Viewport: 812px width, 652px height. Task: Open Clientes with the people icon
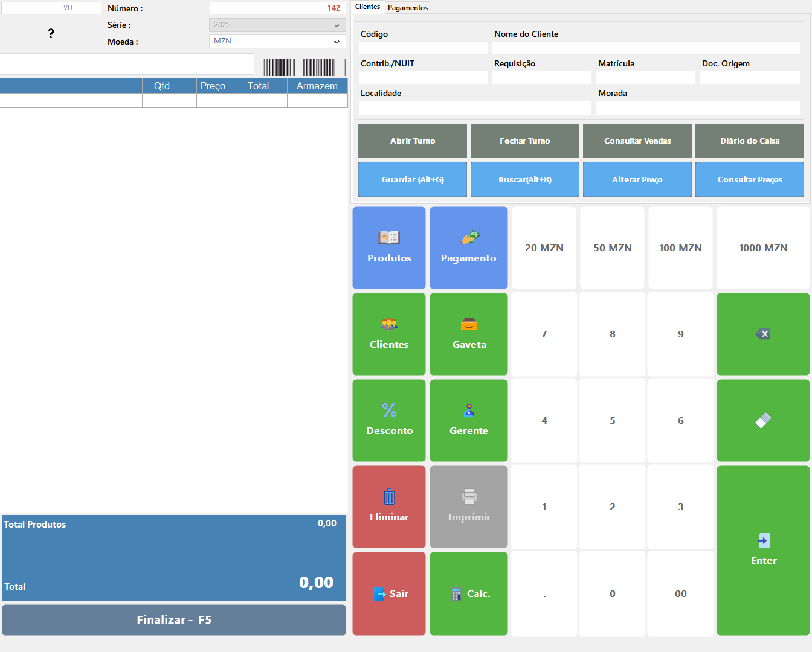(x=389, y=324)
